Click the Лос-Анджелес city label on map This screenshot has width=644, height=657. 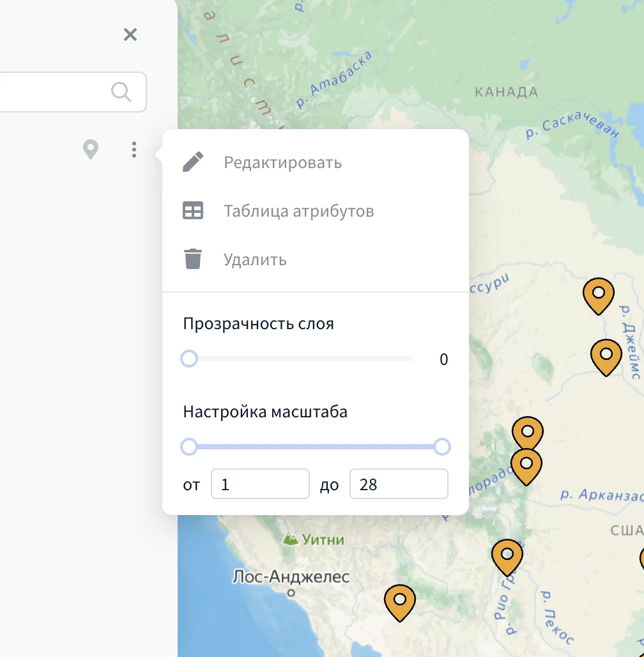(x=291, y=577)
